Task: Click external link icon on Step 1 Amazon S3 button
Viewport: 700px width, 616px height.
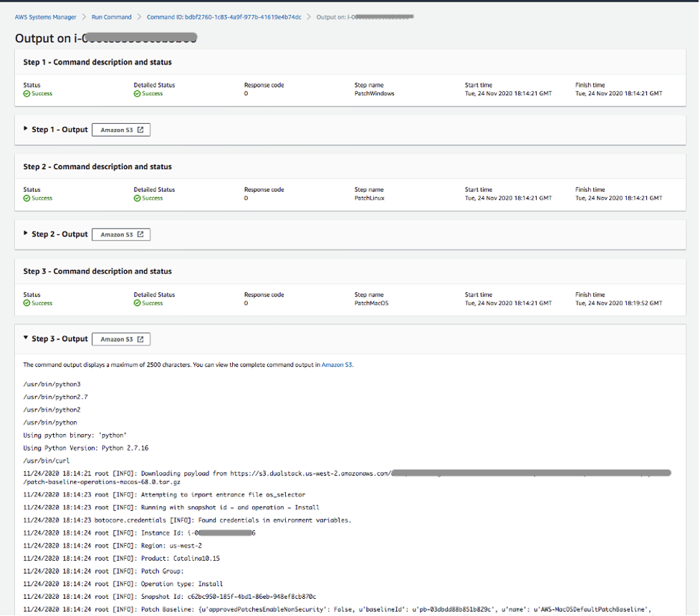Action: point(140,130)
